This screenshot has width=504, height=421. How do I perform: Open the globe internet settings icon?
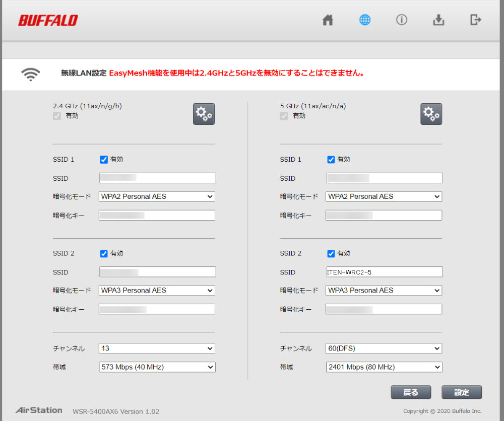tap(364, 20)
